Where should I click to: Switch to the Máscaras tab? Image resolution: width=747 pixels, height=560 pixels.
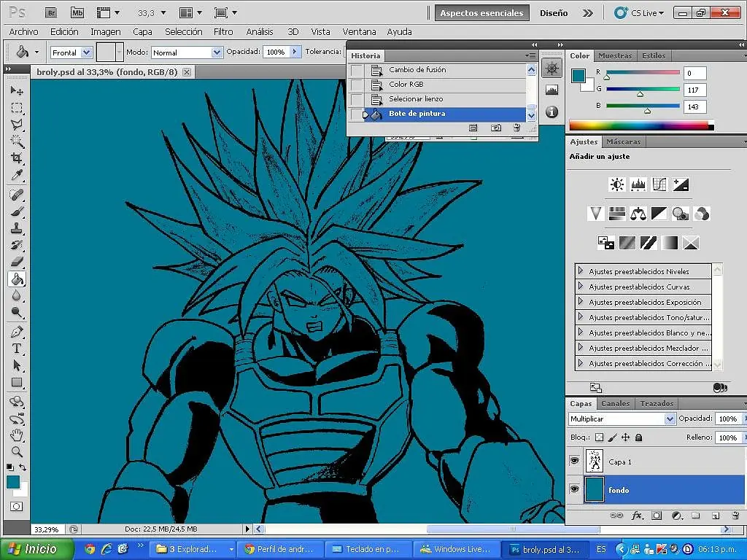pyautogui.click(x=624, y=142)
